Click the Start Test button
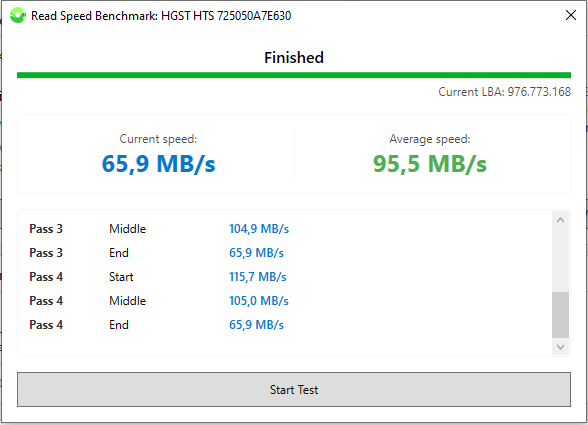This screenshot has height=425, width=588. [294, 389]
